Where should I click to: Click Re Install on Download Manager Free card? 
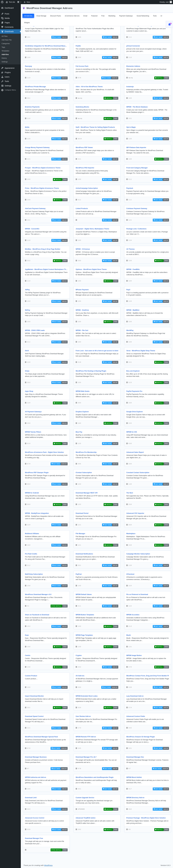click(x=59, y=850)
